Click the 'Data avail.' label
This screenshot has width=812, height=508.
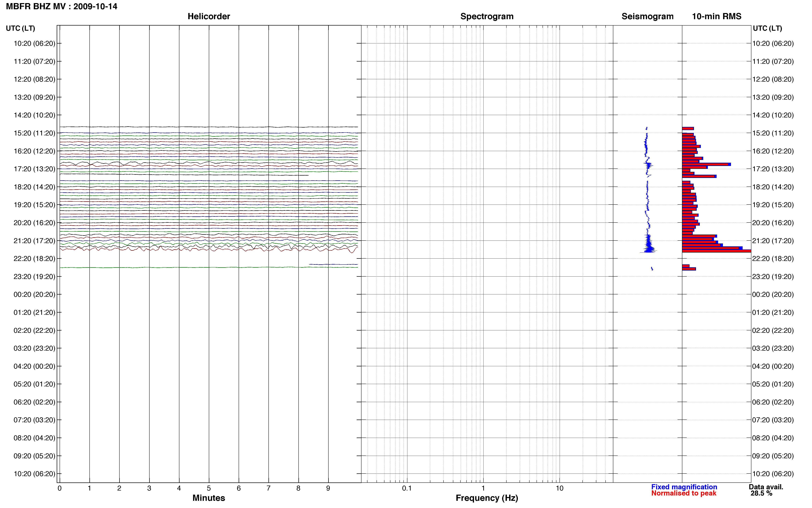pos(766,487)
